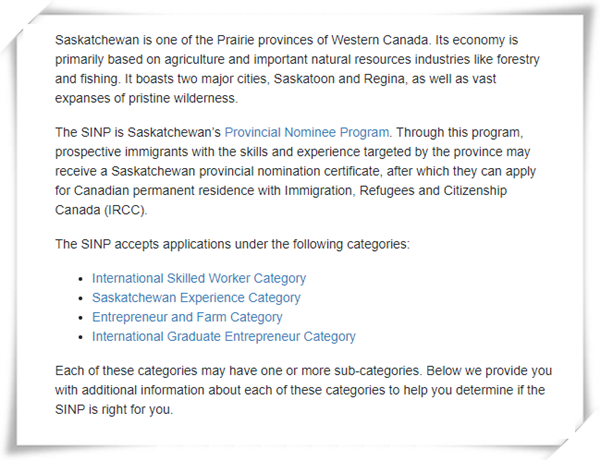Follow the Saskatchewan Experience Category link

click(x=196, y=298)
